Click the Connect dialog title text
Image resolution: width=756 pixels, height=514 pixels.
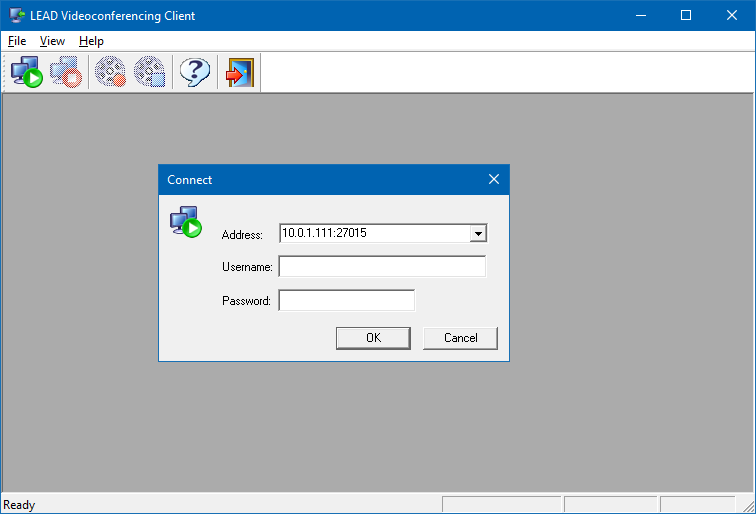(x=189, y=180)
